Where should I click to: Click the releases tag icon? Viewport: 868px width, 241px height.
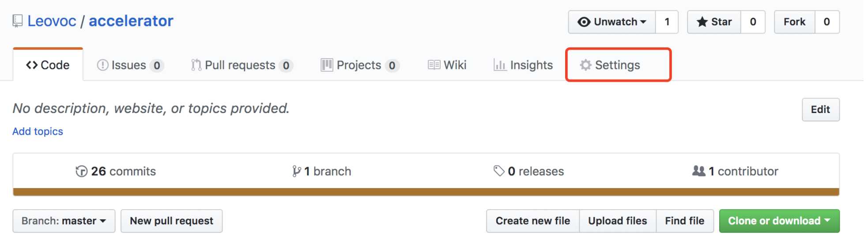499,171
